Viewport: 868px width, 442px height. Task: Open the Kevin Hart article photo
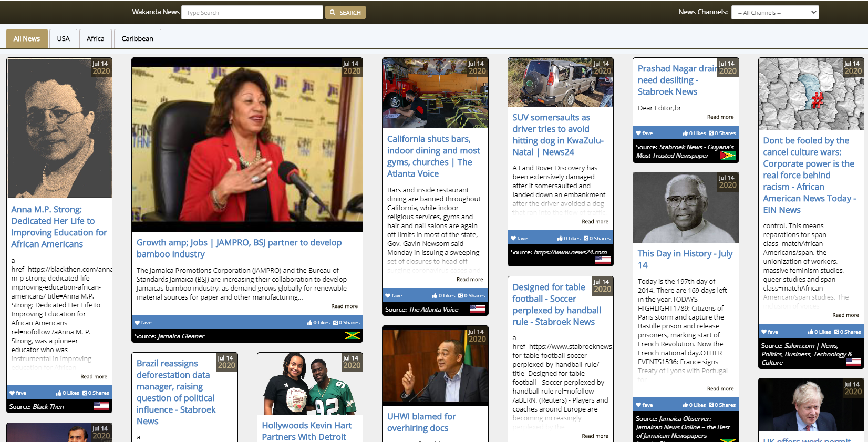pyautogui.click(x=309, y=384)
